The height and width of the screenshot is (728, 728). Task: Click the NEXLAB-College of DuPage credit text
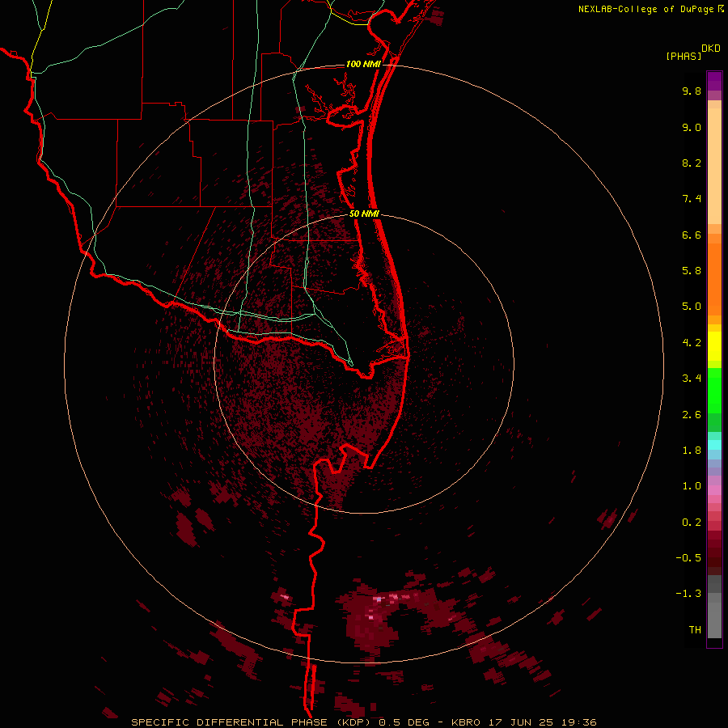point(645,9)
